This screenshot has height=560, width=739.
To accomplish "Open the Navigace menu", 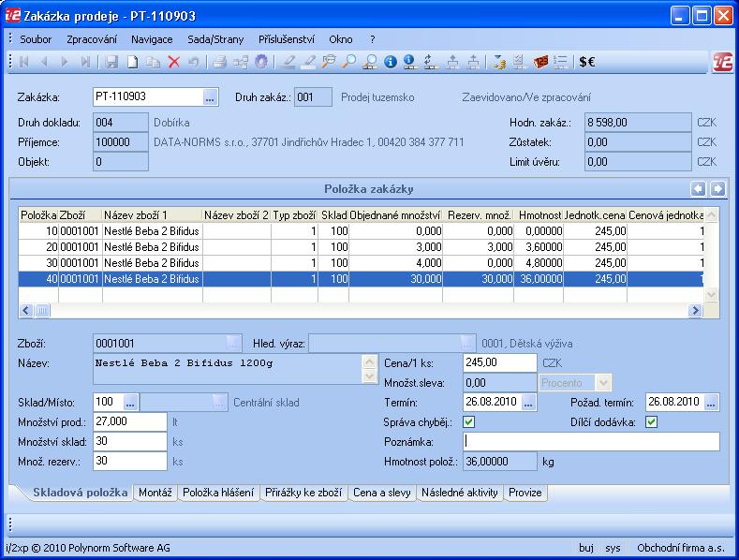I will click(152, 39).
